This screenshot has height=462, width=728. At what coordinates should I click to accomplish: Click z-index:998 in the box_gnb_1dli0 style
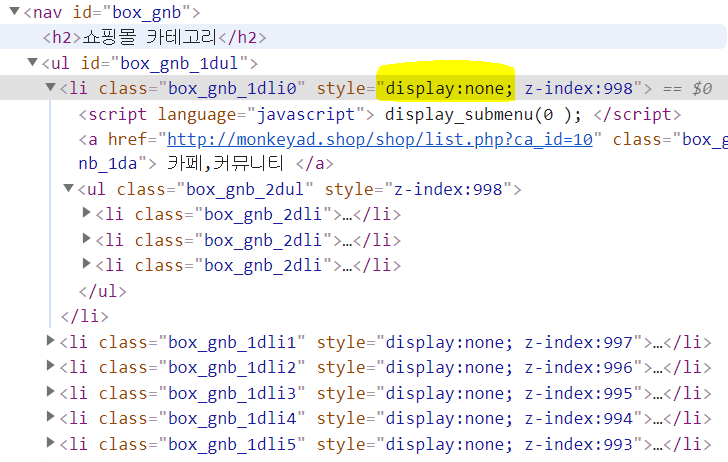click(579, 88)
